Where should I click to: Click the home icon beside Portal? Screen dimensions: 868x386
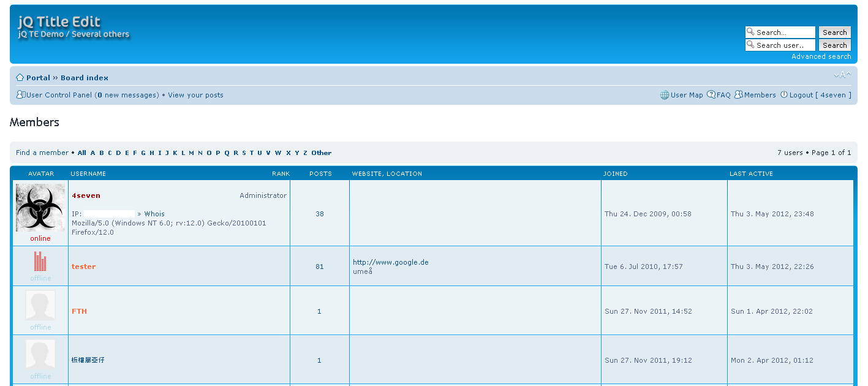pyautogui.click(x=20, y=78)
